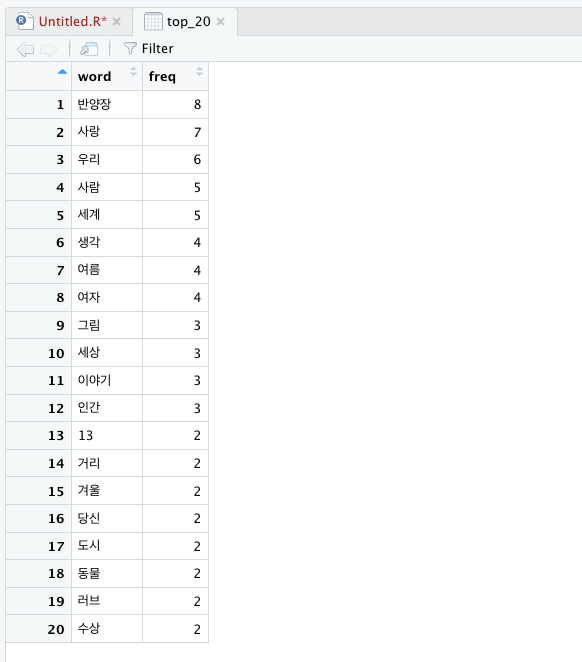Click the word column header
The width and height of the screenshot is (582, 662).
[x=107, y=76]
